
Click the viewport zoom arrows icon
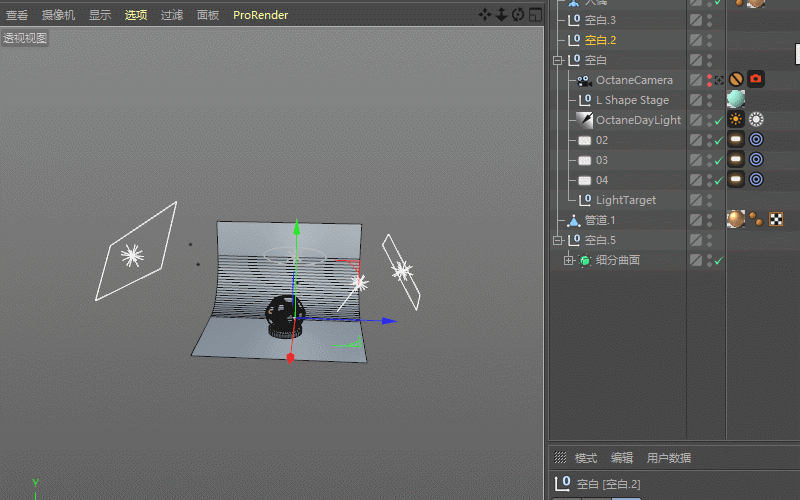click(502, 15)
